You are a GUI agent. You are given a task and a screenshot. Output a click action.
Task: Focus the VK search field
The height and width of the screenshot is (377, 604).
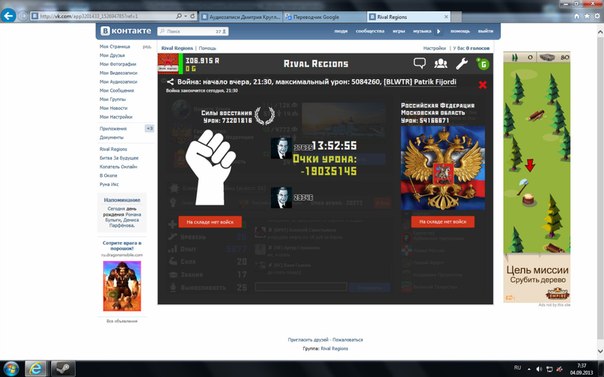193,31
